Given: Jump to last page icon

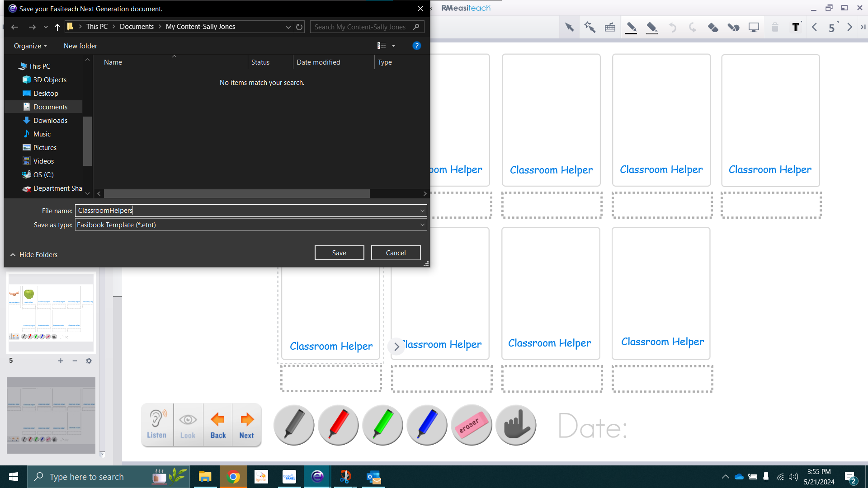Looking at the screenshot, I should click(x=863, y=27).
